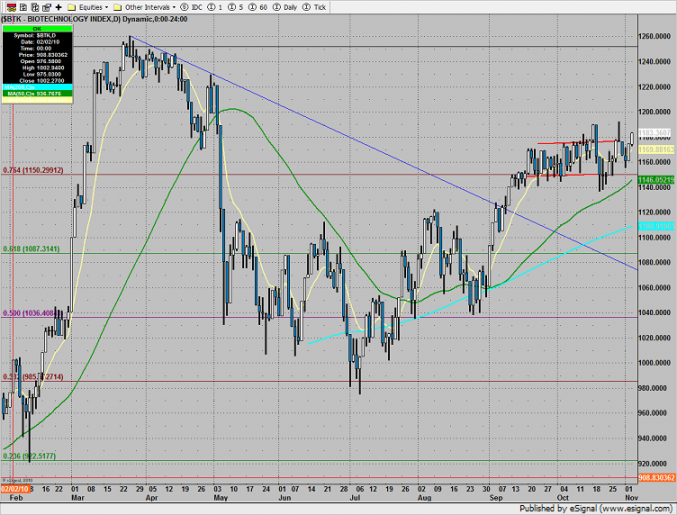Click the Nov label on time axis
This screenshot has width=677, height=515.
(632, 498)
